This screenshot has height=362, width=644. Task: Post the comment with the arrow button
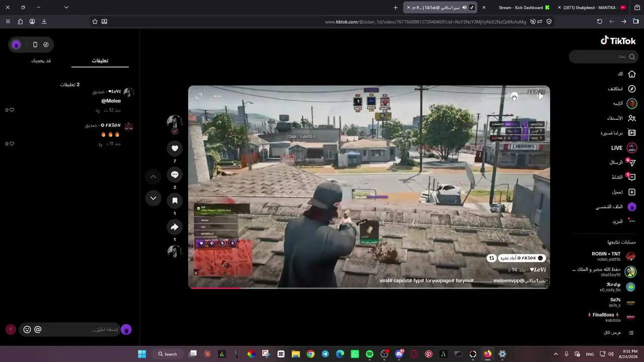point(11,329)
